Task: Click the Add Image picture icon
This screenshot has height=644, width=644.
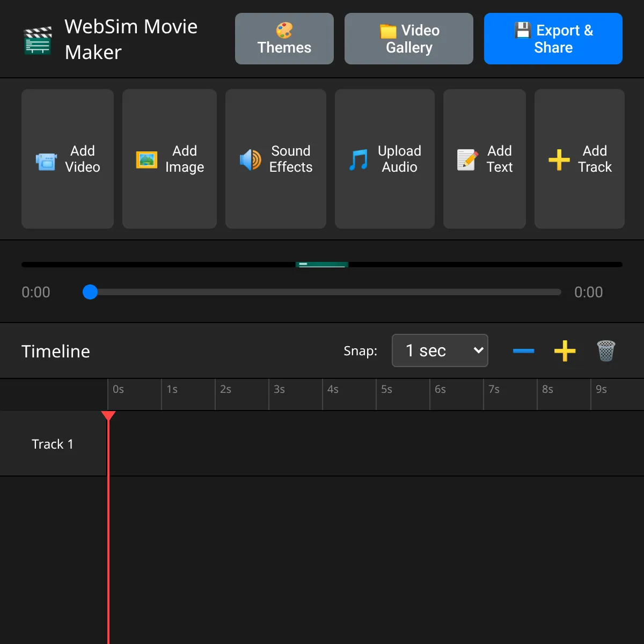Action: pos(147,160)
